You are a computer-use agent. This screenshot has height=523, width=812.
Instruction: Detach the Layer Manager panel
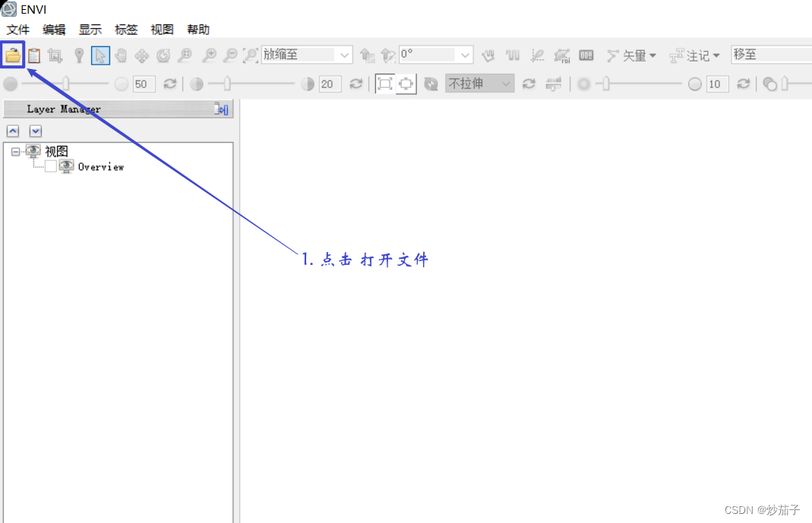pos(222,109)
